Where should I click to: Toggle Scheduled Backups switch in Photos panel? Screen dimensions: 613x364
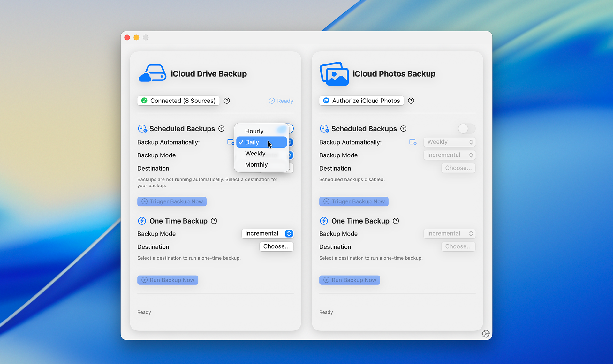click(466, 129)
